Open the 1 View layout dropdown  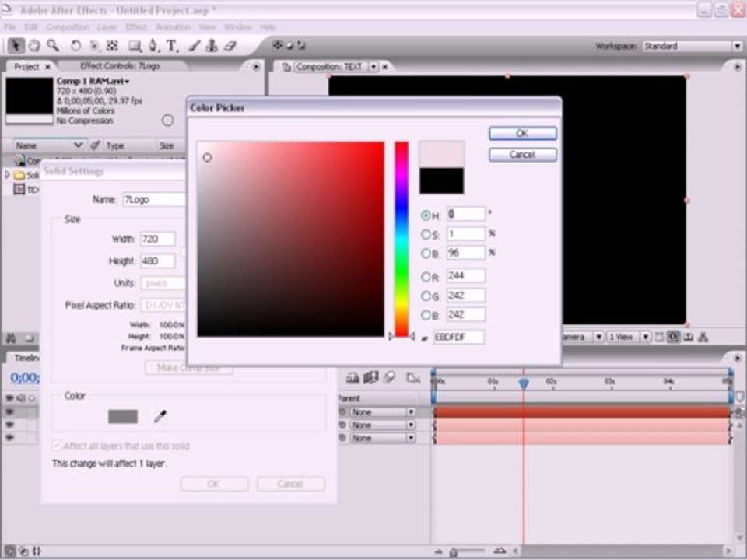point(629,337)
